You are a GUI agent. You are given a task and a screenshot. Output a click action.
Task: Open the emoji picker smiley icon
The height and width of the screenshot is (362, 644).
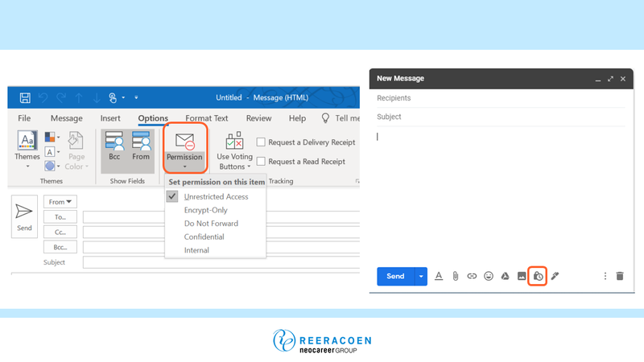click(x=488, y=276)
